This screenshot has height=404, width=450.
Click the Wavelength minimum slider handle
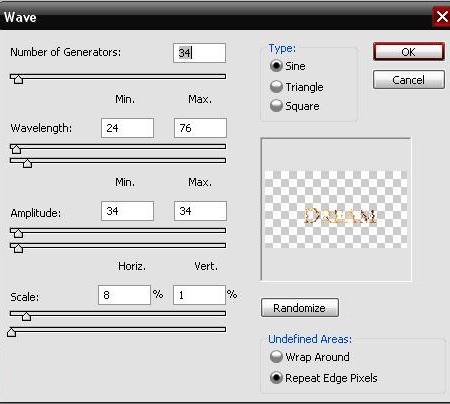point(16,149)
